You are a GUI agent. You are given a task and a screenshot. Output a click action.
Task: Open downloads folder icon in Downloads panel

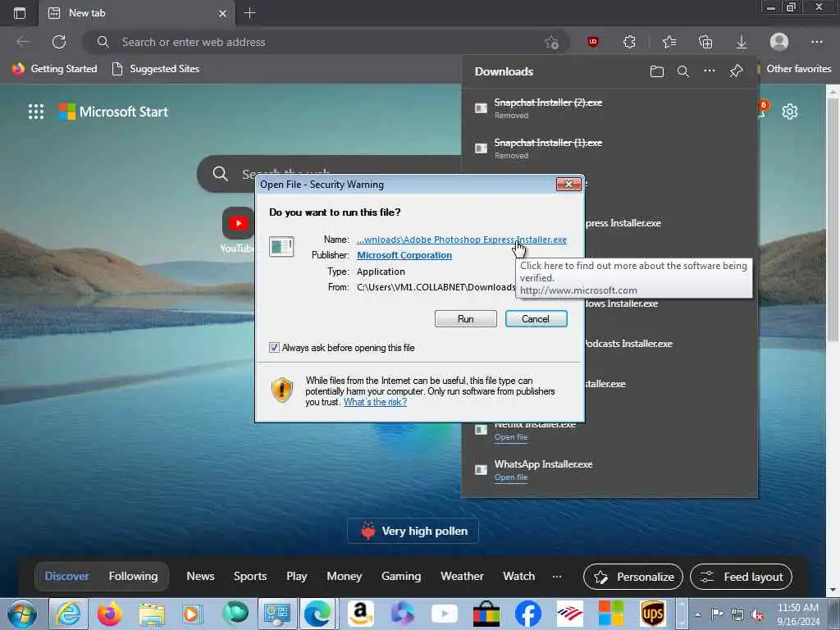(657, 71)
